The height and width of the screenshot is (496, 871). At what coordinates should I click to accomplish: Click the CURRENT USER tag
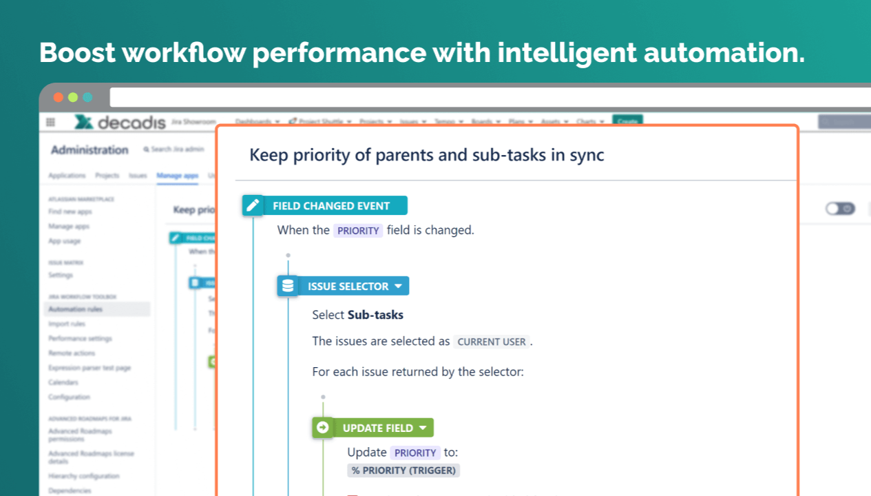click(x=491, y=341)
